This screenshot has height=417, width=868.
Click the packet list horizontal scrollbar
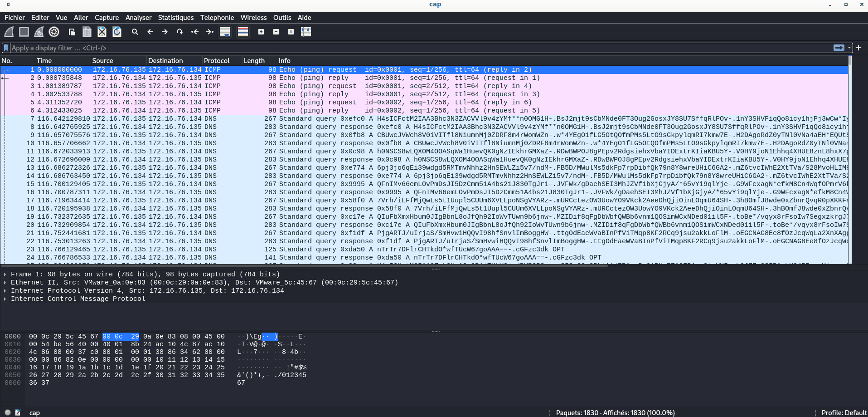coord(304,265)
